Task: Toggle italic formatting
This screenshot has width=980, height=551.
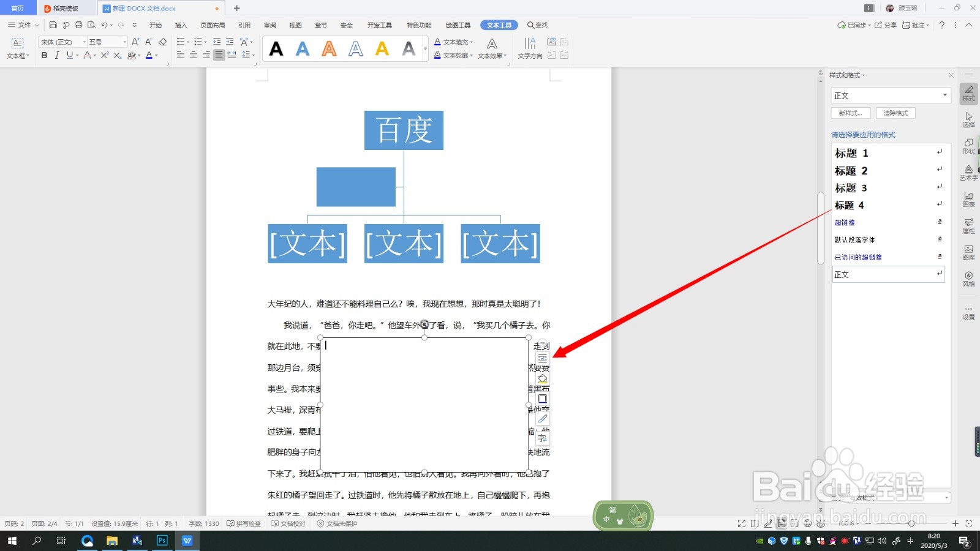Action: [57, 55]
